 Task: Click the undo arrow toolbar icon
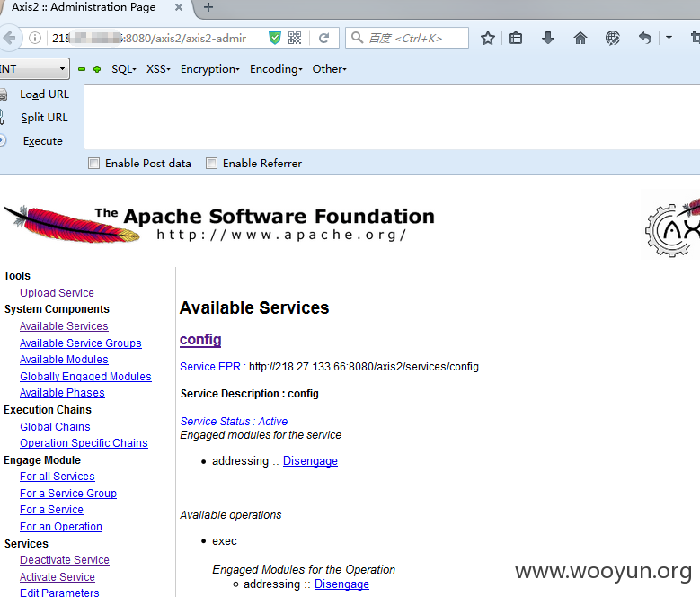pyautogui.click(x=645, y=38)
